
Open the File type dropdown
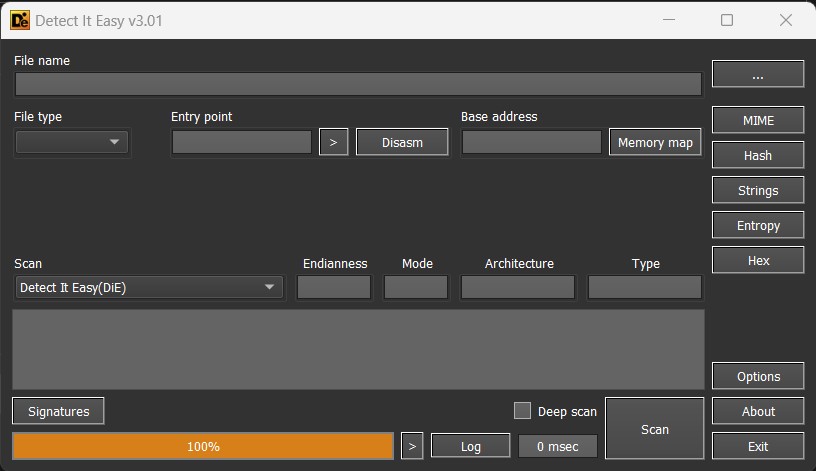[72, 142]
